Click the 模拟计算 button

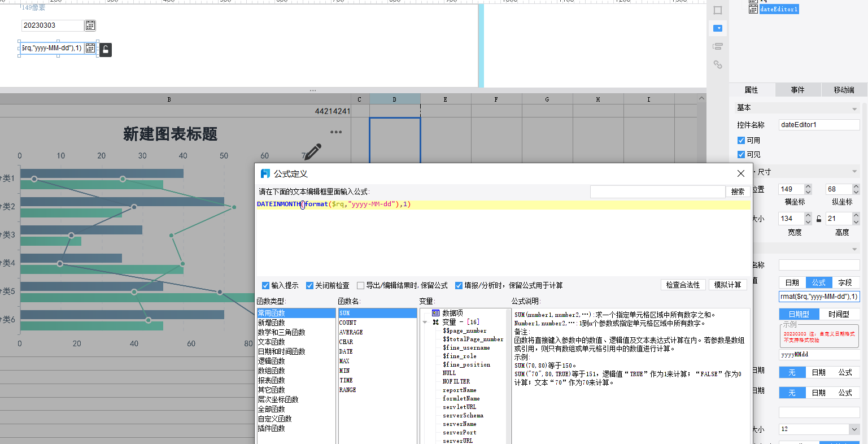727,285
